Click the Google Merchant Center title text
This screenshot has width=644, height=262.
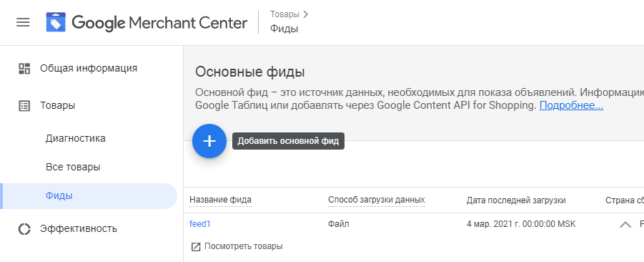tap(159, 23)
